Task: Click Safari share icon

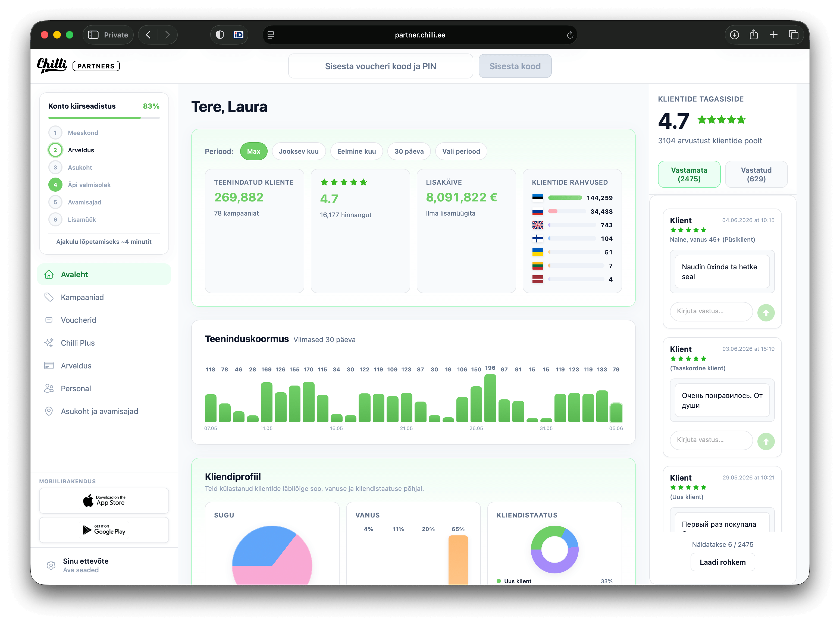Action: 754,35
